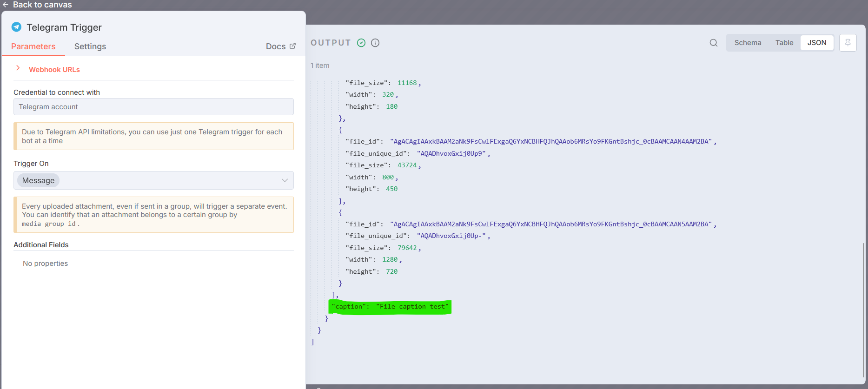868x389 pixels.
Task: Expand the Webhook URLs section
Action: [18, 68]
